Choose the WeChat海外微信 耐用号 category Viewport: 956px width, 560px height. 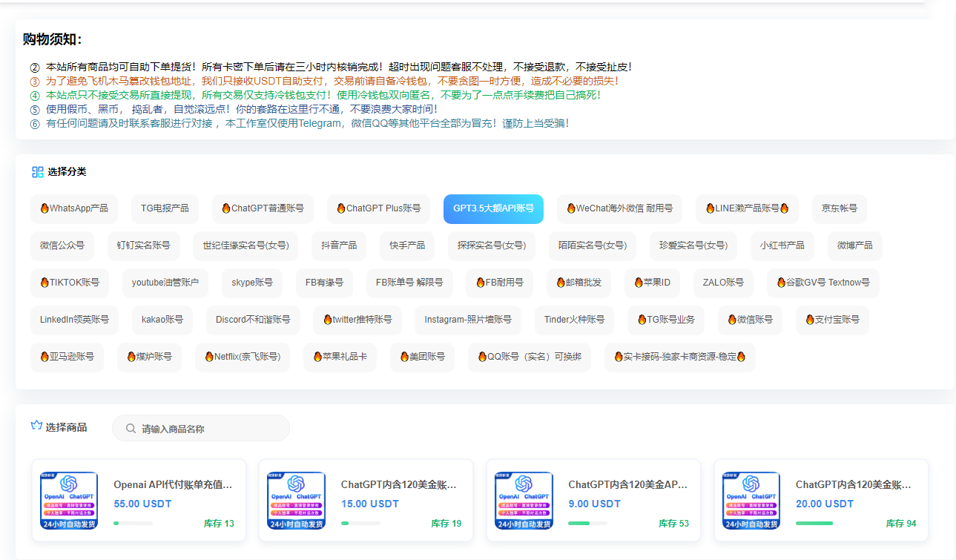619,209
